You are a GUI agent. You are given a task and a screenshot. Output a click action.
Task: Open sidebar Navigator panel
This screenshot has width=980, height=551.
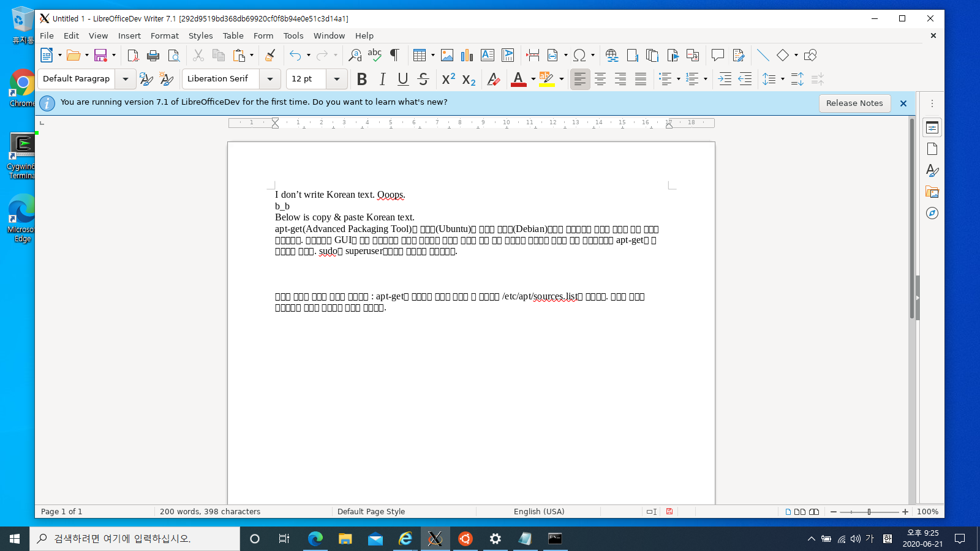pyautogui.click(x=932, y=213)
